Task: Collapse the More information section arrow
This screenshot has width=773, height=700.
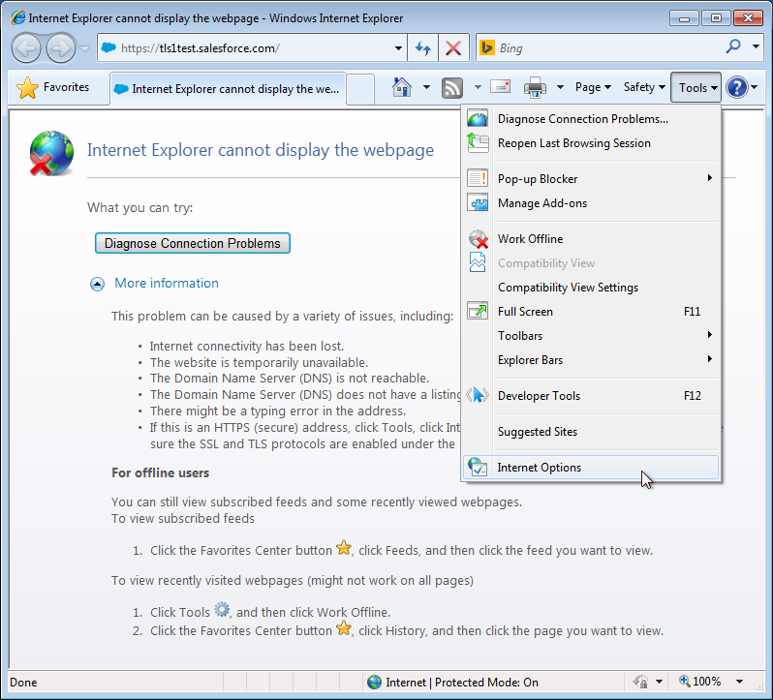Action: point(97,284)
